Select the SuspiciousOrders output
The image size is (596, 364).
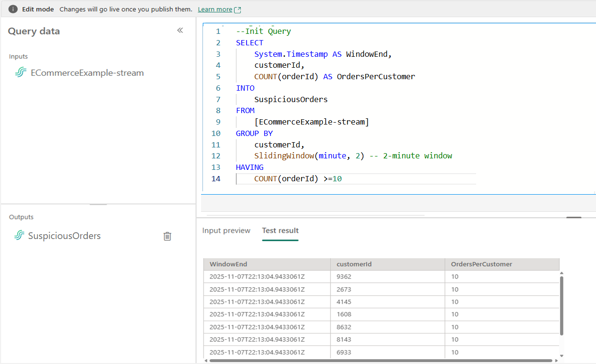(x=64, y=236)
